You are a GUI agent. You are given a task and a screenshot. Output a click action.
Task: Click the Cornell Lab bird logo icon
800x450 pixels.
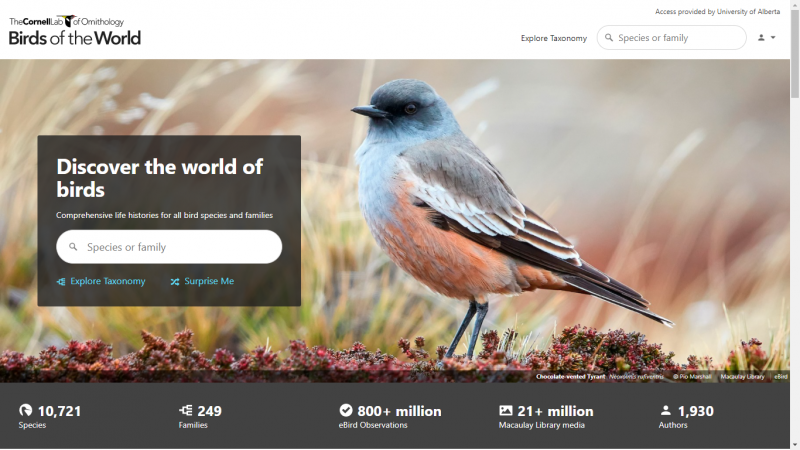coord(69,21)
